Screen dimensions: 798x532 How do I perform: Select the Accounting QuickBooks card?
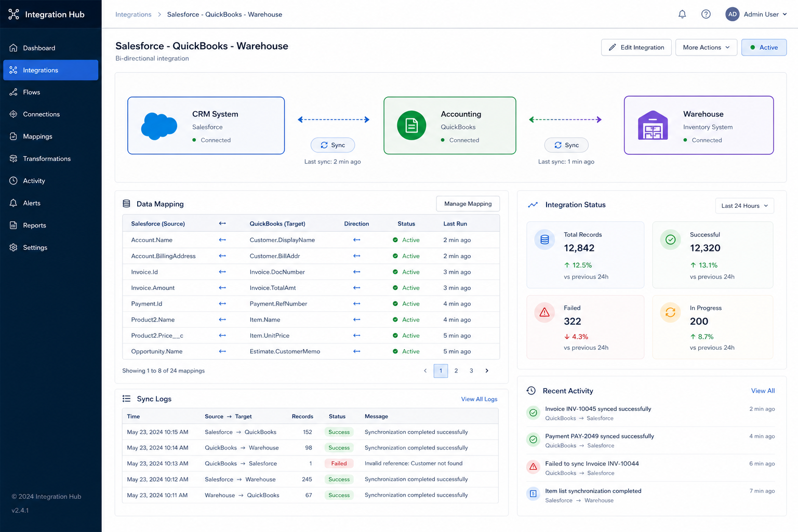click(450, 125)
